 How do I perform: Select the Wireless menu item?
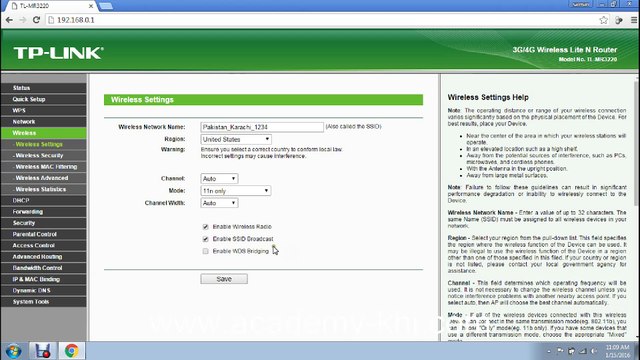coord(44,133)
